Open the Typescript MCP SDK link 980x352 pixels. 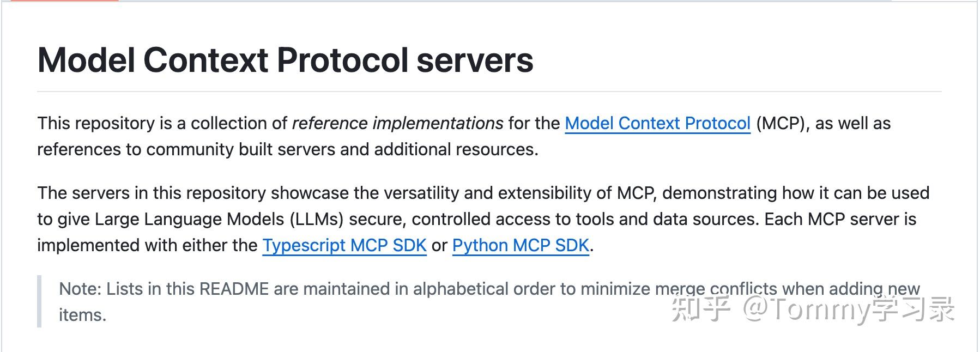pos(344,245)
